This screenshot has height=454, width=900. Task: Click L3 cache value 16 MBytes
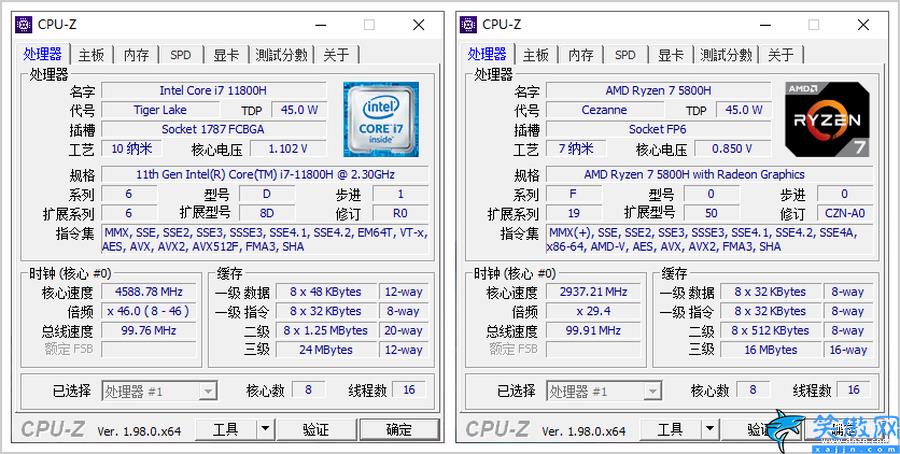[x=771, y=350]
